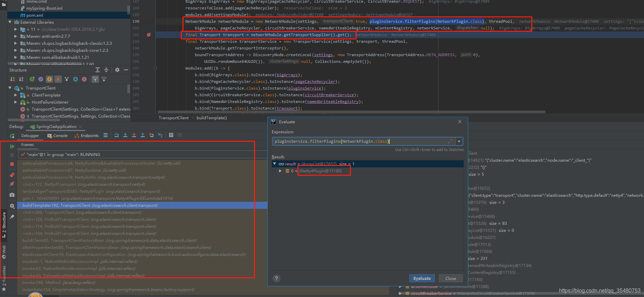Click the Evaluate button

pyautogui.click(x=422, y=278)
